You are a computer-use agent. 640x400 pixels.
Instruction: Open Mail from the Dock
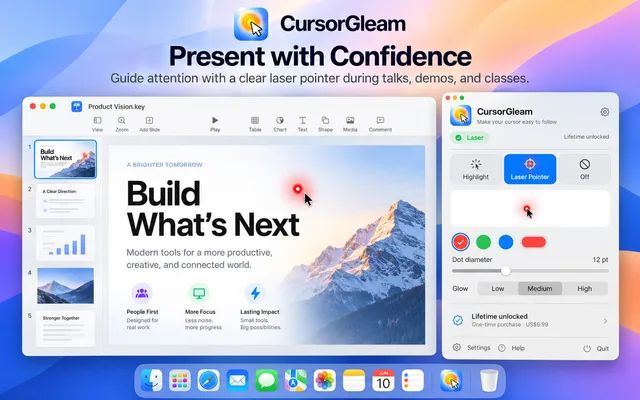click(238, 380)
